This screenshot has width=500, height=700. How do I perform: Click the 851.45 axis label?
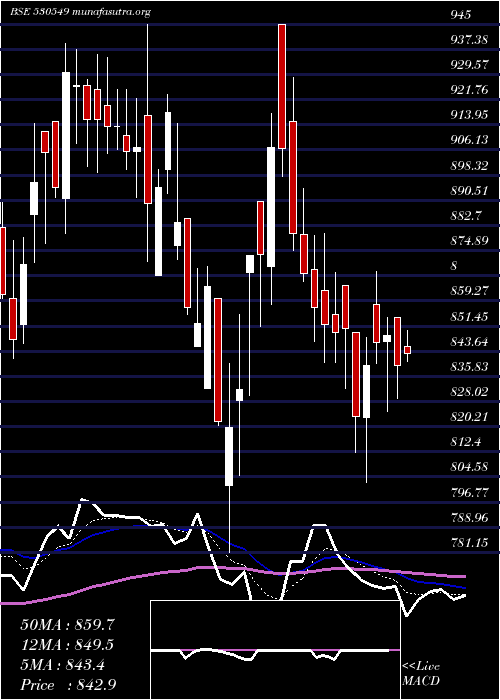pyautogui.click(x=469, y=317)
